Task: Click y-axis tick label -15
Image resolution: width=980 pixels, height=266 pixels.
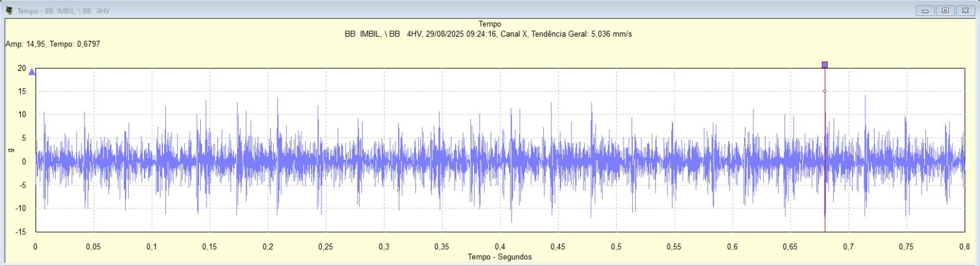Action: pyautogui.click(x=21, y=232)
